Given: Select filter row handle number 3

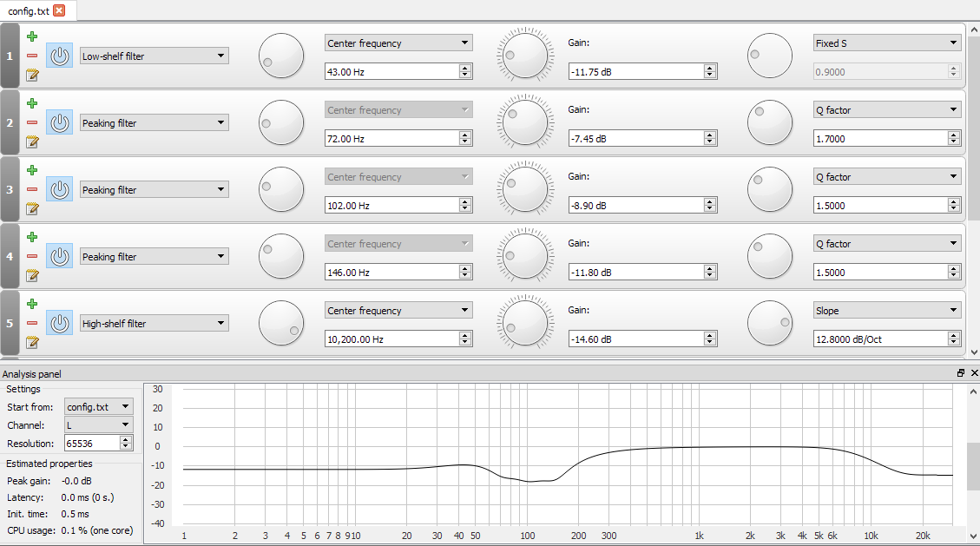Looking at the screenshot, I should 10,189.
